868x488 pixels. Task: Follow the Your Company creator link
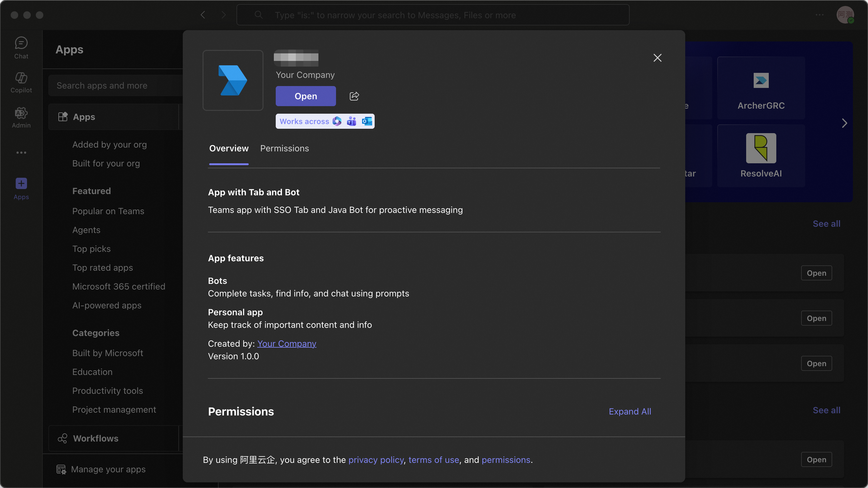[286, 344]
